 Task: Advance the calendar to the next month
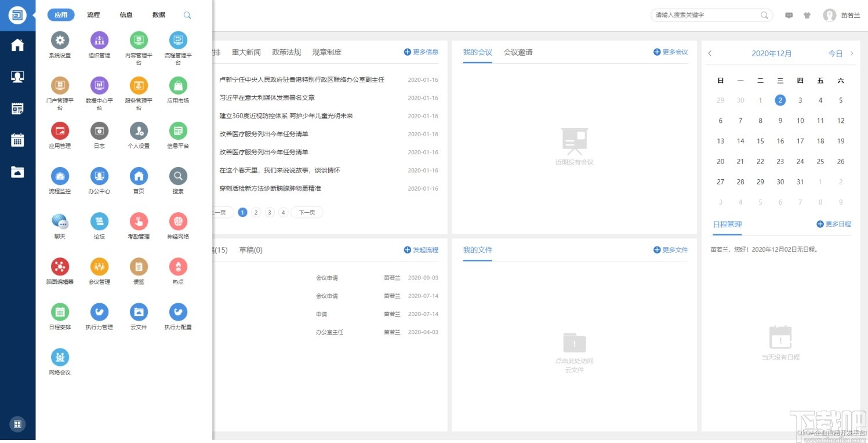coord(852,53)
